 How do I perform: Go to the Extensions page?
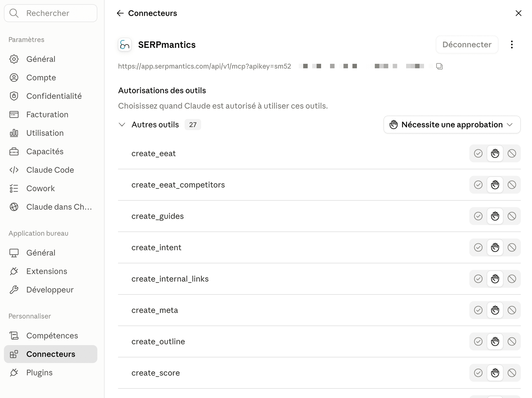coord(51,271)
